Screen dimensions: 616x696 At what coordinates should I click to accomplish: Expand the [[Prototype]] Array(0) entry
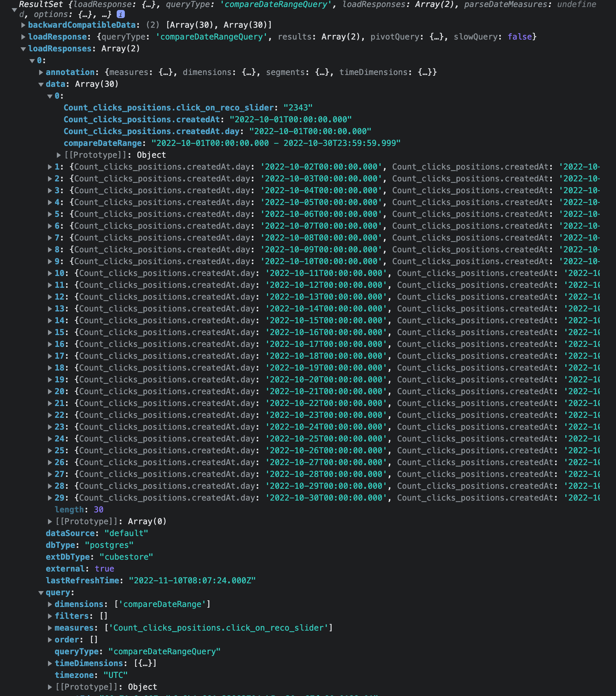point(49,521)
